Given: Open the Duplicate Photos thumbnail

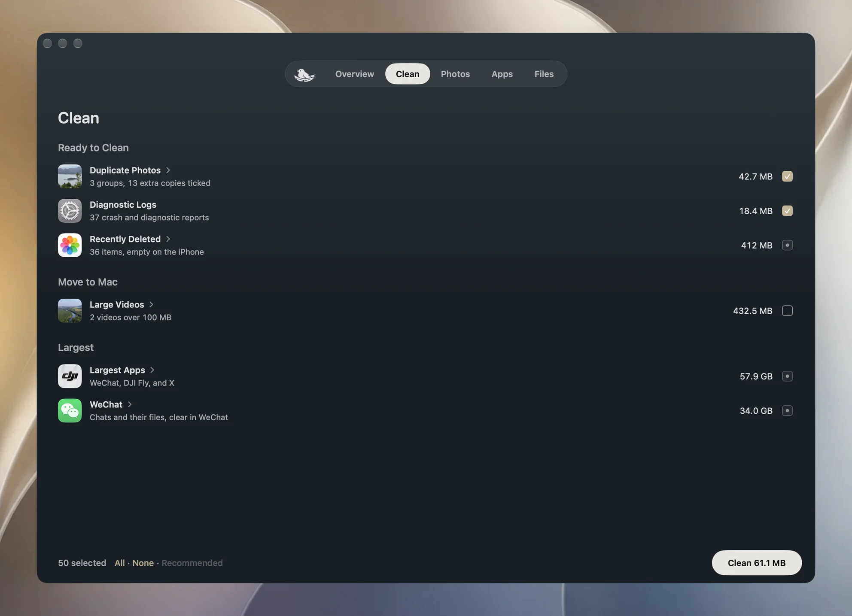Looking at the screenshot, I should click(x=70, y=176).
